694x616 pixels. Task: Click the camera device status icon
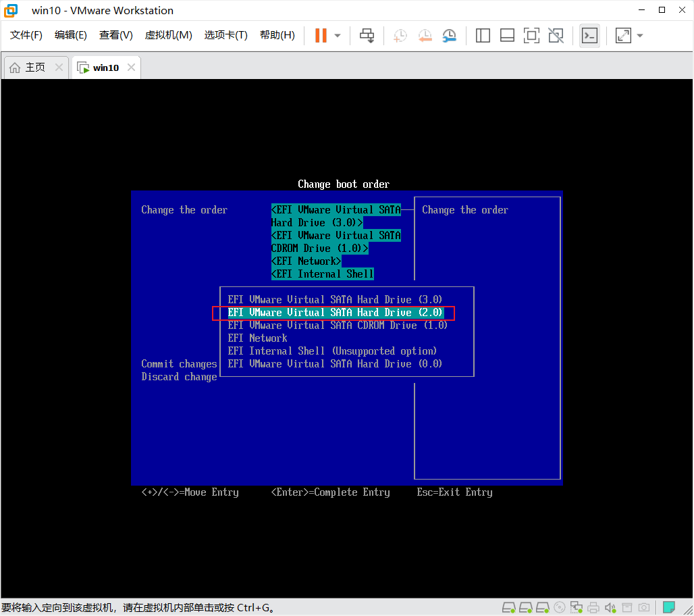[x=644, y=607]
